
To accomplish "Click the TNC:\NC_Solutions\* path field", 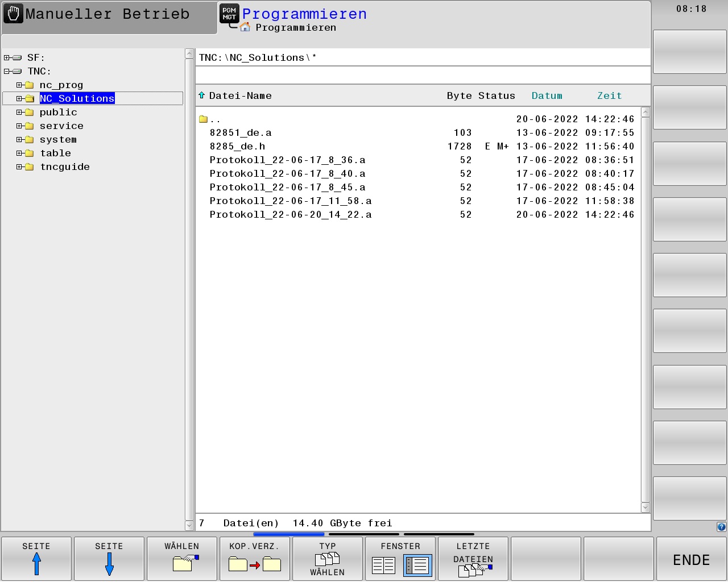I will (x=423, y=57).
